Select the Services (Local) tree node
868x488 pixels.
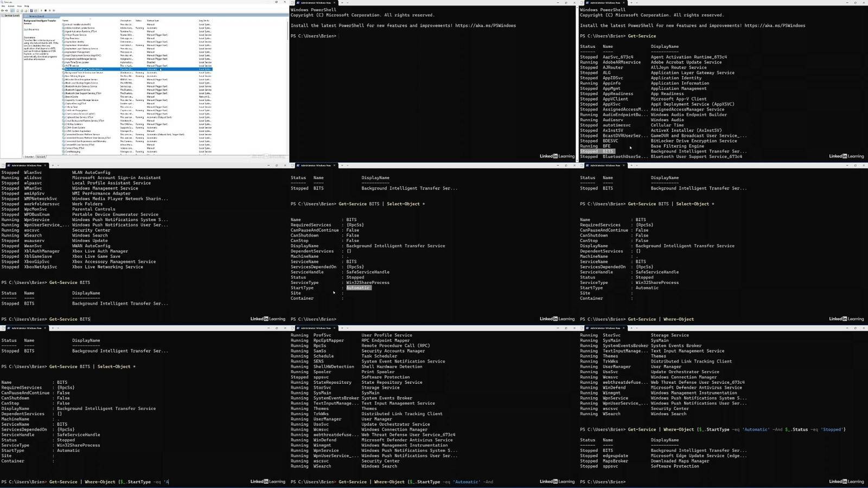tap(11, 16)
